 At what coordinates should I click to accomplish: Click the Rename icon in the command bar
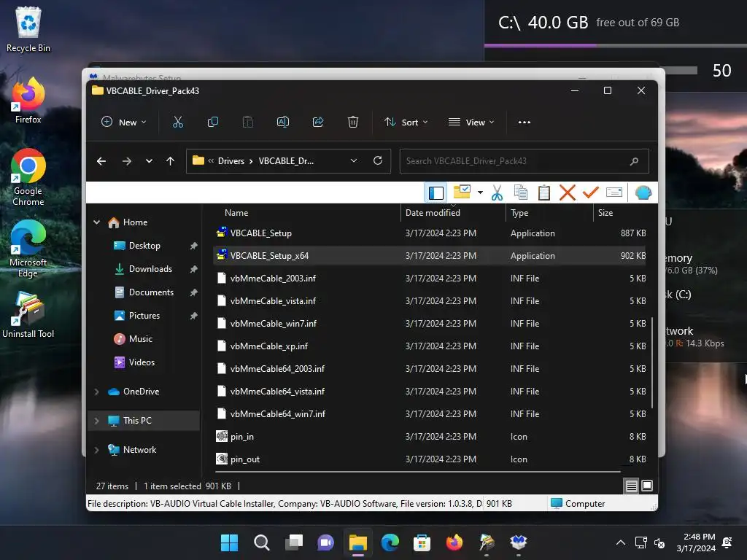pos(283,122)
